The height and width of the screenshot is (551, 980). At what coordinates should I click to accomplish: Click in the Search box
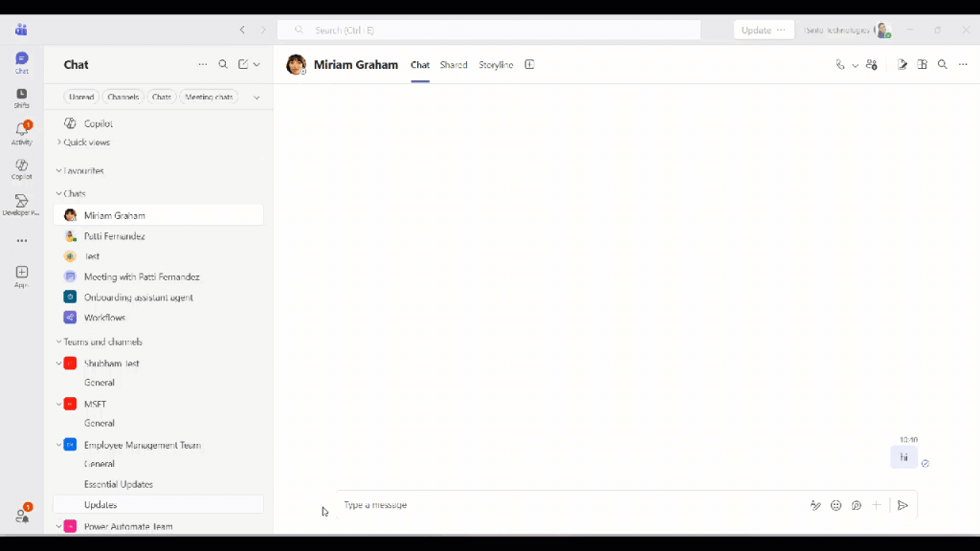[x=489, y=30]
